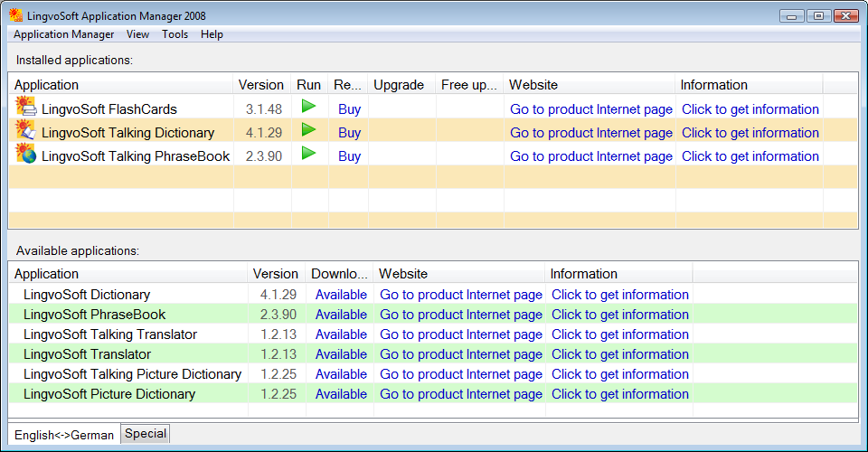This screenshot has height=452, width=868.
Task: Get information on LingvoSoft FlashCards
Action: click(x=750, y=109)
